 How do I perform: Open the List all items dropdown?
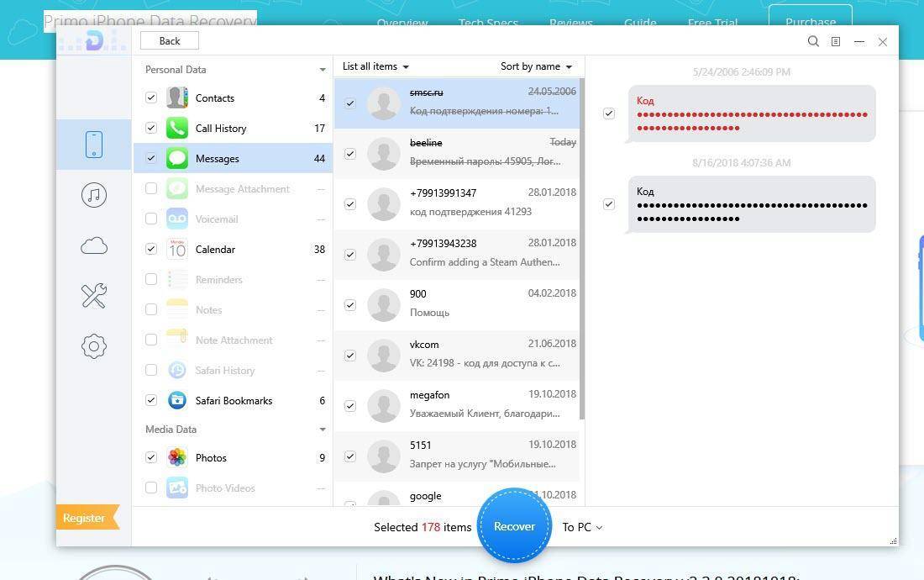point(375,66)
